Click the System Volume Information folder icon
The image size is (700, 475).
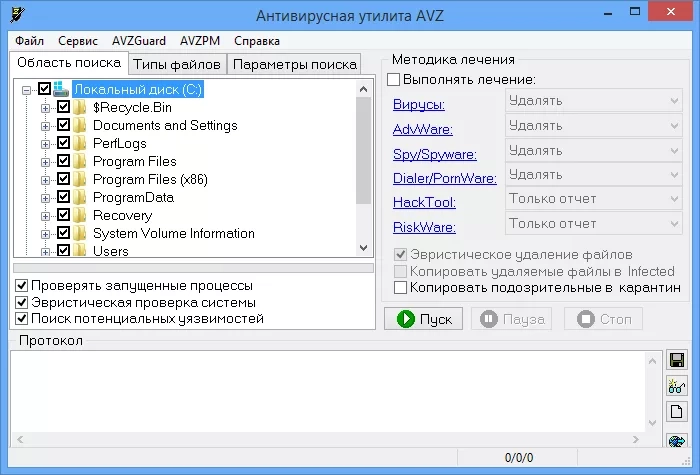79,233
